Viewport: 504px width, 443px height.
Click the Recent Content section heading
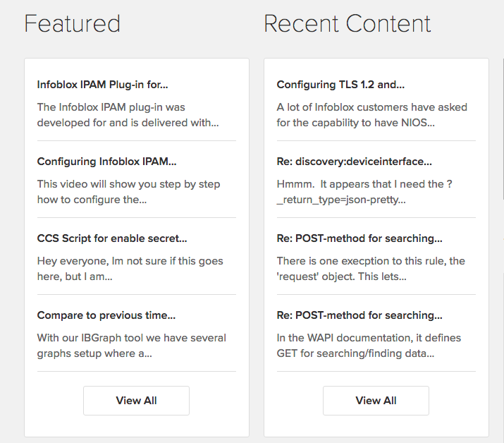[x=347, y=24]
